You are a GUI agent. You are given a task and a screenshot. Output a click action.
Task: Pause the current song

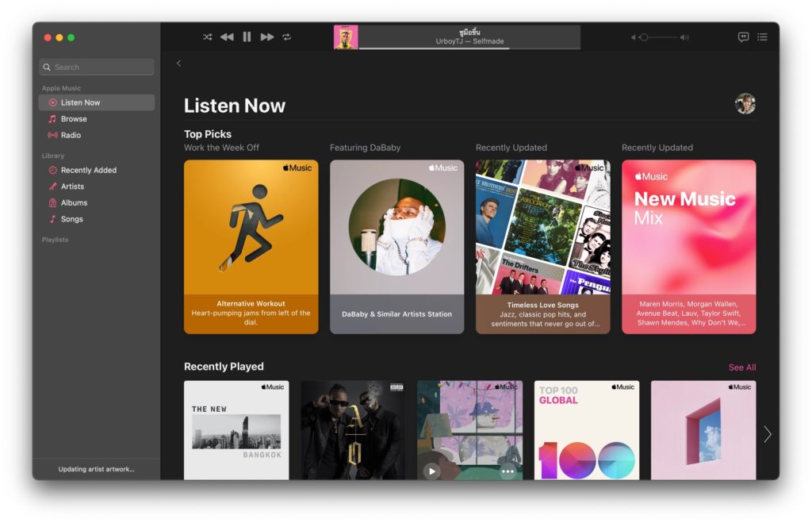247,37
